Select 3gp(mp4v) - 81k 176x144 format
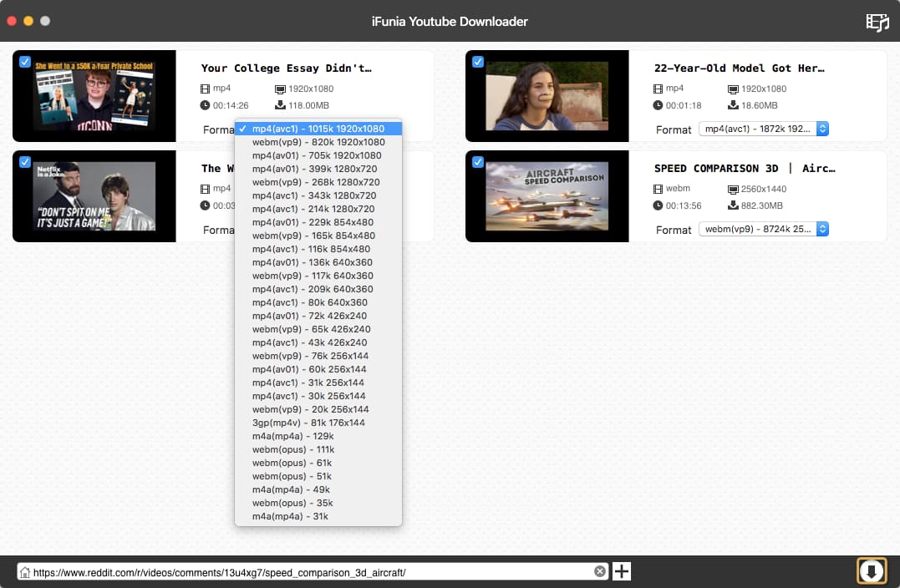Screen dimensions: 900x588 (x=308, y=423)
